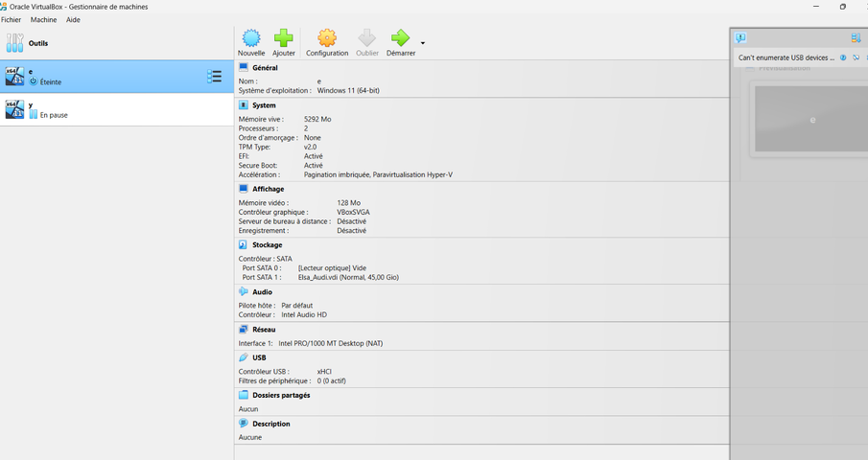This screenshot has width=868, height=460.
Task: Open the Fichier menu
Action: [12, 19]
